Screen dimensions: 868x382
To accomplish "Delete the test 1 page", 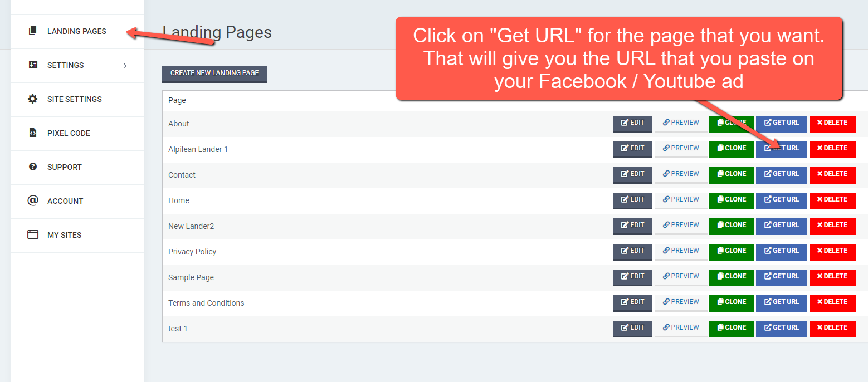I will [832, 328].
